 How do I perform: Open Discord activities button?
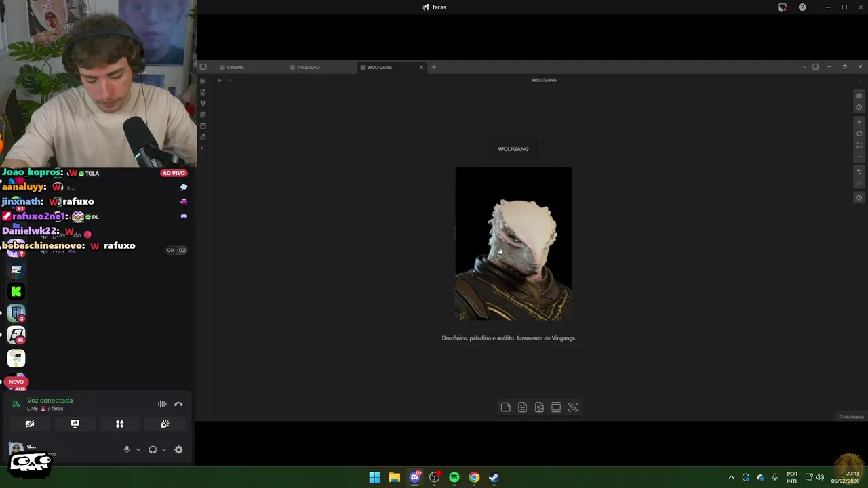pos(120,424)
